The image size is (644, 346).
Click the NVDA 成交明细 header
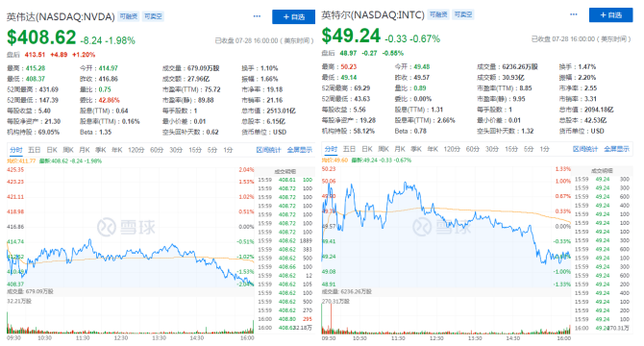click(285, 172)
